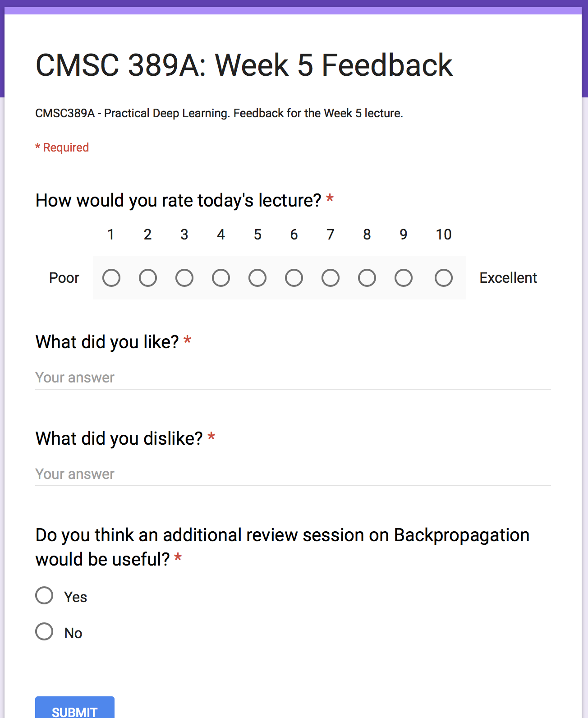Viewport: 588px width, 718px height.
Task: Select the rating 6 option
Action: pos(294,278)
